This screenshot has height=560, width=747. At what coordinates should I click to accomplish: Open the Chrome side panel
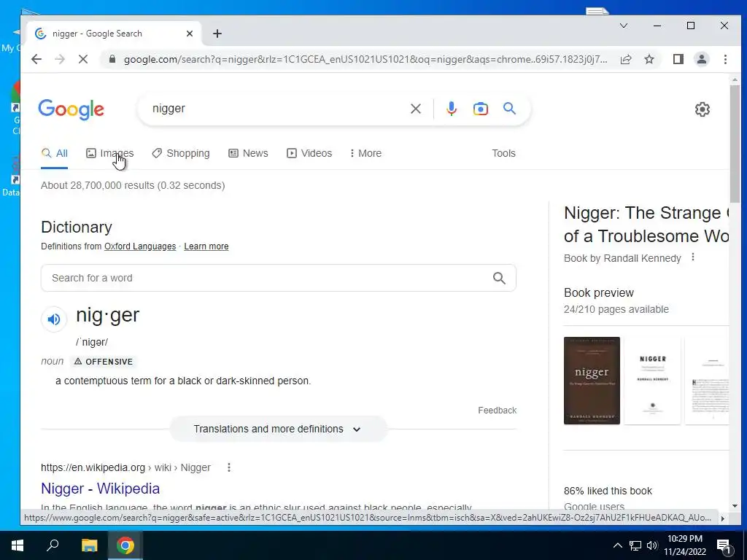click(678, 59)
